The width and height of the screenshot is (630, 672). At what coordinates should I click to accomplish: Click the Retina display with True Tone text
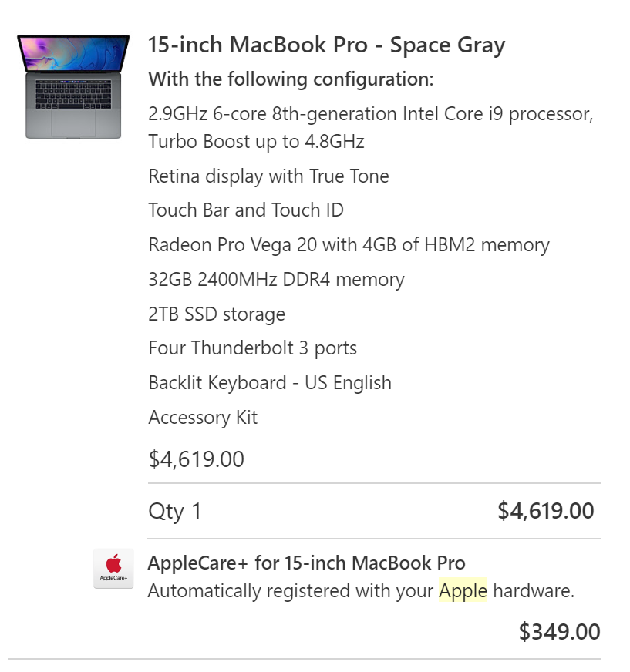268,176
